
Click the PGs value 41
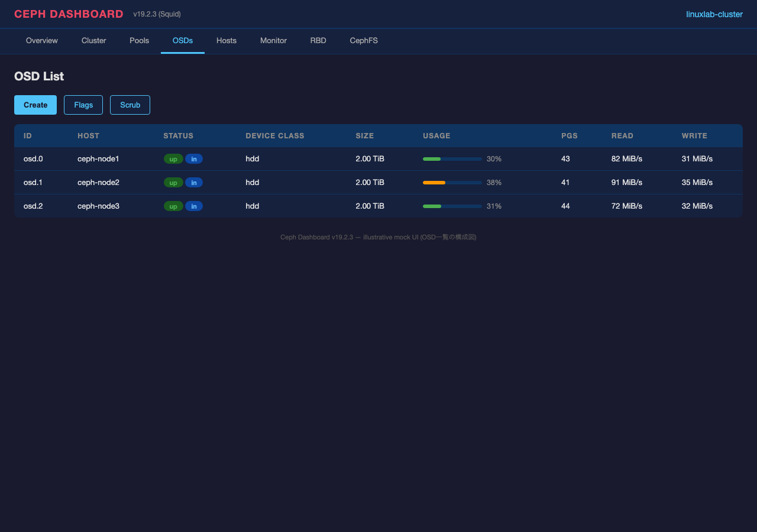tap(565, 183)
